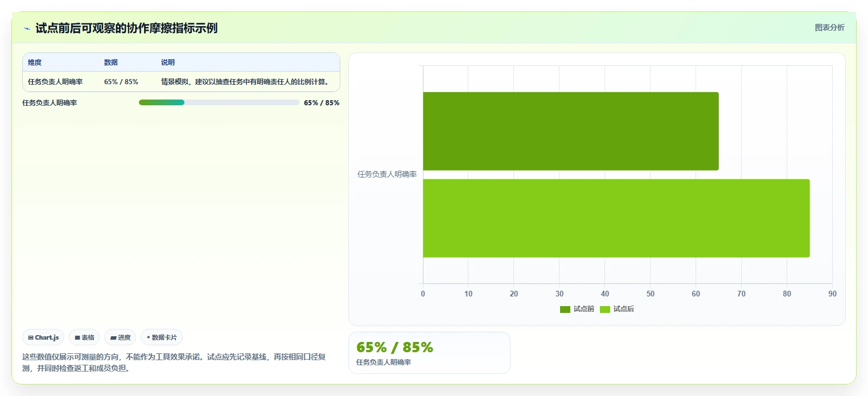Screen dimensions: 868x396
Task: Click the chart's 任务负责人明确率 axis label
Action: (x=387, y=175)
